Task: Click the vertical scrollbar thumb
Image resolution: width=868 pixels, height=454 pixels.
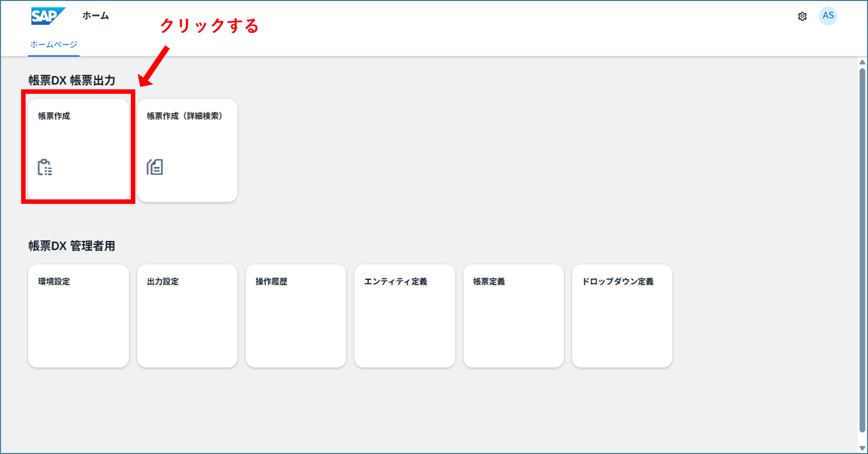Action: tap(862, 251)
